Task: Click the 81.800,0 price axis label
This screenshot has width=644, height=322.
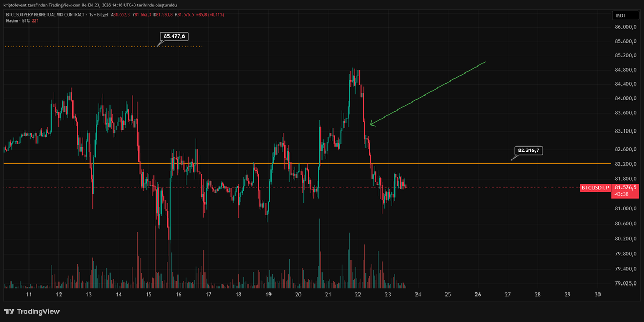Action: click(x=626, y=179)
